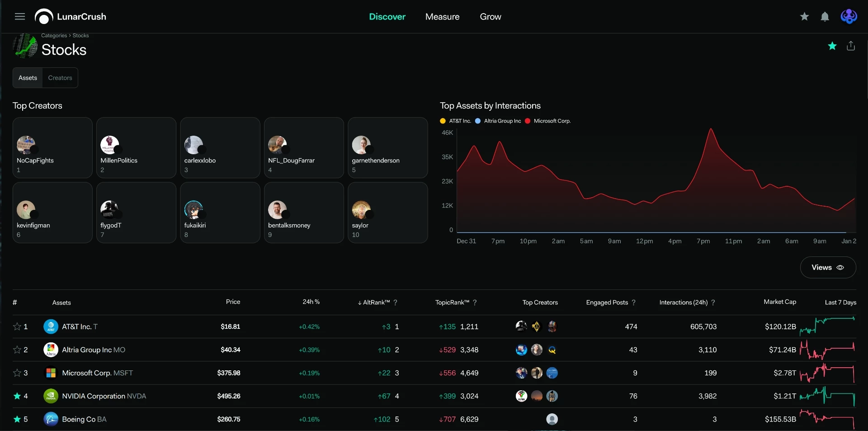Click the share icon for Stocks
Screen dimensions: 868x431
click(851, 46)
